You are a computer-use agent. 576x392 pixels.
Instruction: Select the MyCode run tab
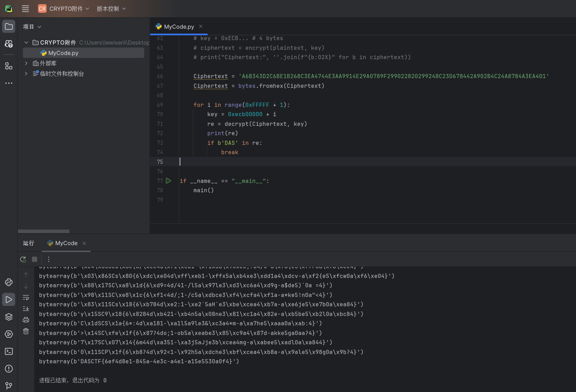click(x=66, y=243)
